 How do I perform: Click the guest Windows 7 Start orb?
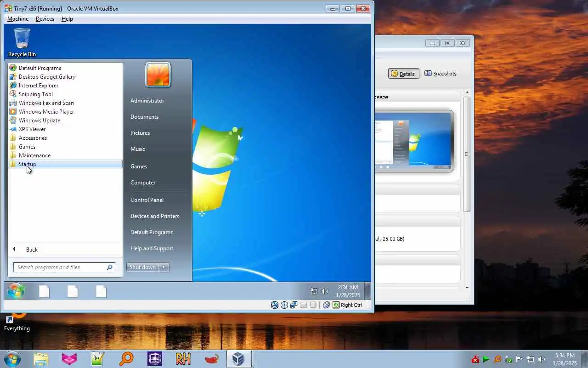[16, 291]
